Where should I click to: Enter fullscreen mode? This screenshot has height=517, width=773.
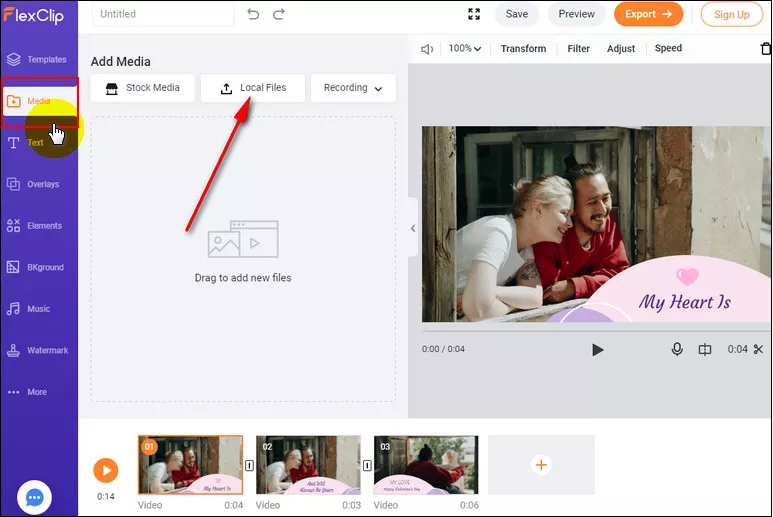474,14
